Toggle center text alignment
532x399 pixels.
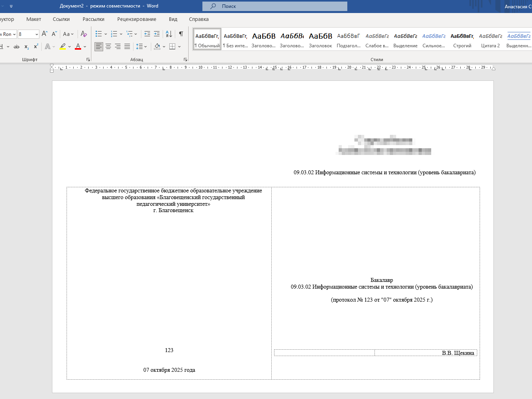point(108,47)
